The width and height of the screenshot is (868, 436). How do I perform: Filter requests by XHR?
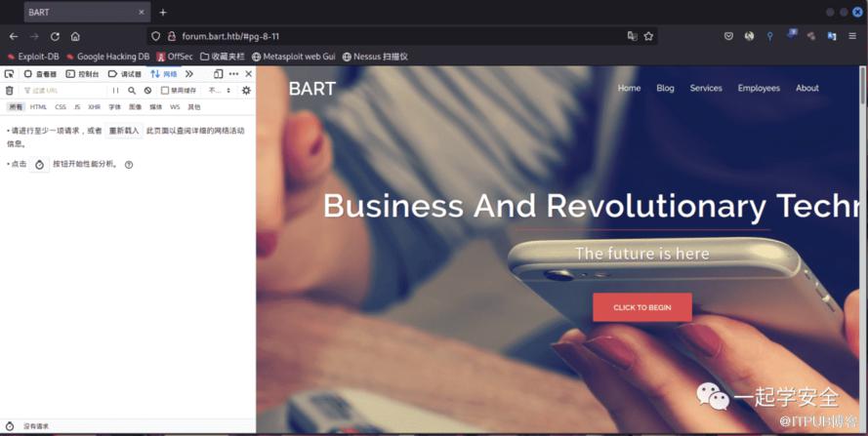(x=95, y=106)
